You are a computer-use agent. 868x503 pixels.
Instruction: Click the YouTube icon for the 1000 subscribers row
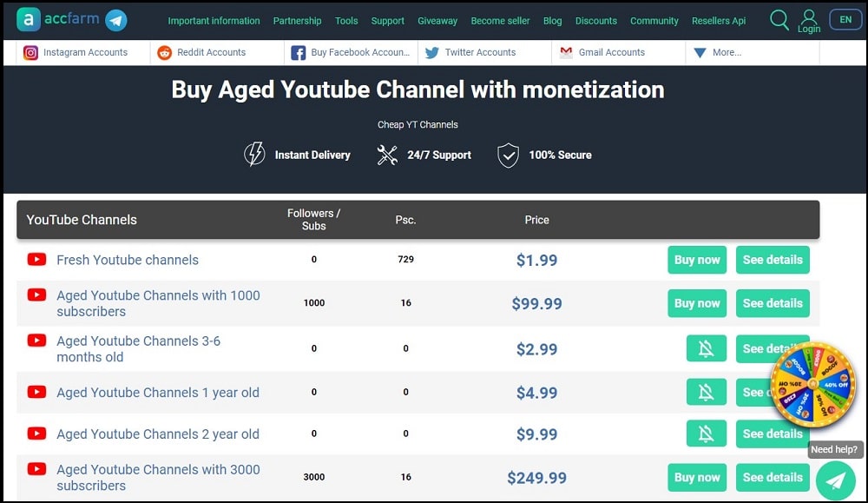pyautogui.click(x=36, y=295)
